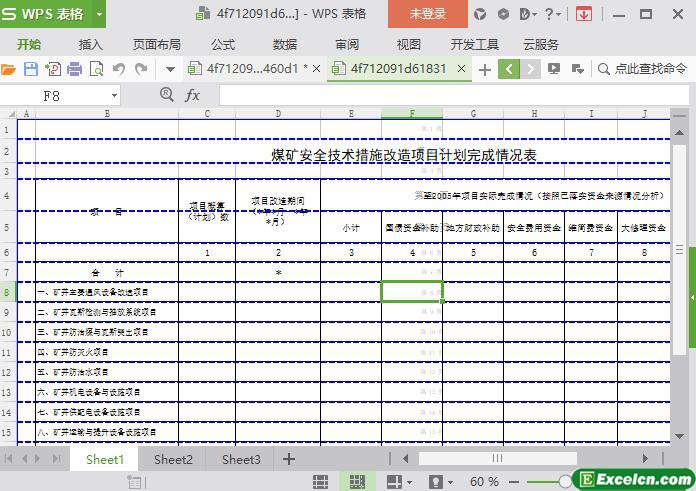Click the 点此查找命令 search box
The image size is (696, 491).
(643, 69)
